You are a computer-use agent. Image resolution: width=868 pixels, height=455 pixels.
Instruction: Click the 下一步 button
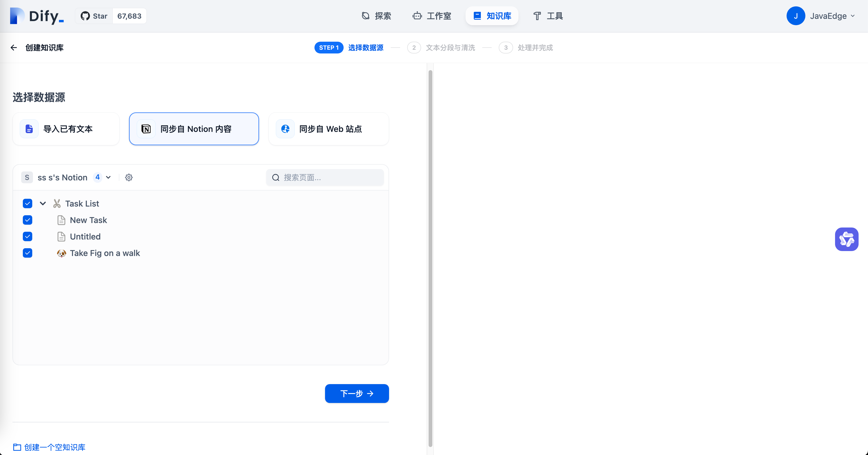(x=357, y=393)
